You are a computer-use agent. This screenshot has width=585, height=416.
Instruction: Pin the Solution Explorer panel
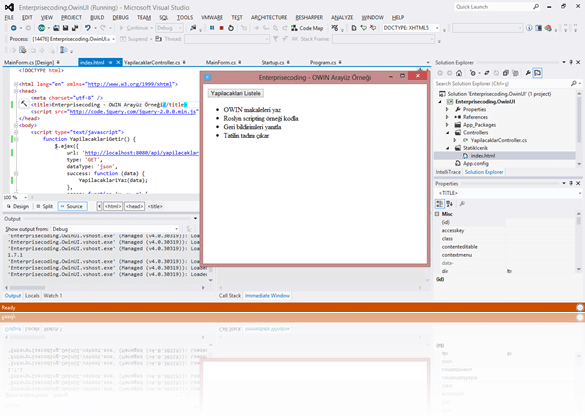pyautogui.click(x=571, y=62)
